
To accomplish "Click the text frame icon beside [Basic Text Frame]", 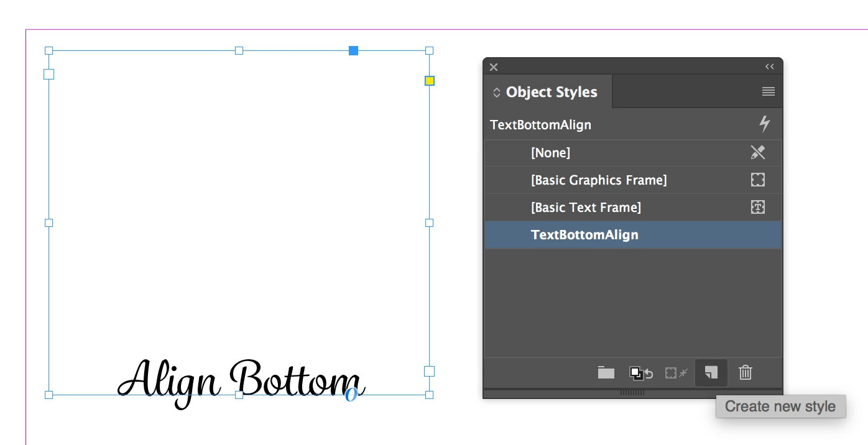I will (758, 207).
